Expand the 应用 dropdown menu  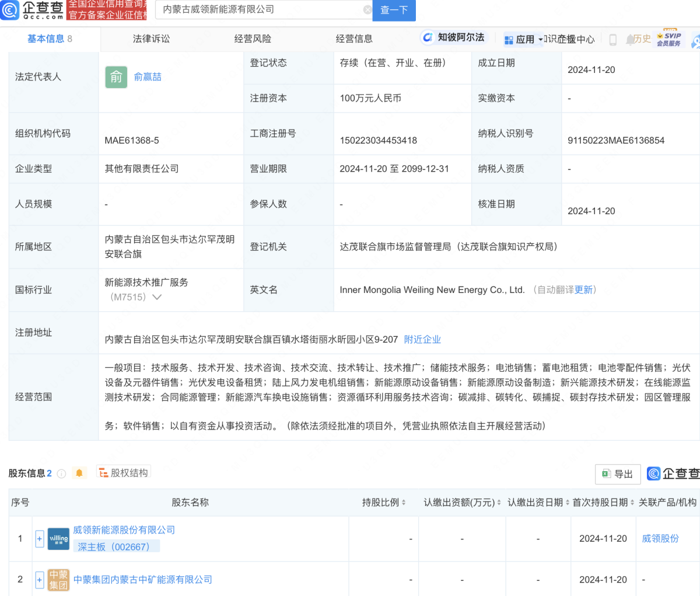tap(523, 39)
